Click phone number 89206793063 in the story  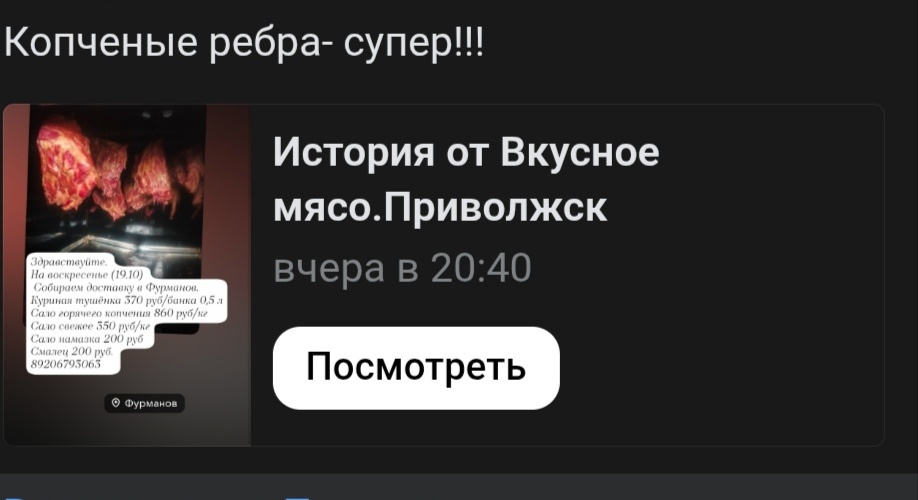66,364
